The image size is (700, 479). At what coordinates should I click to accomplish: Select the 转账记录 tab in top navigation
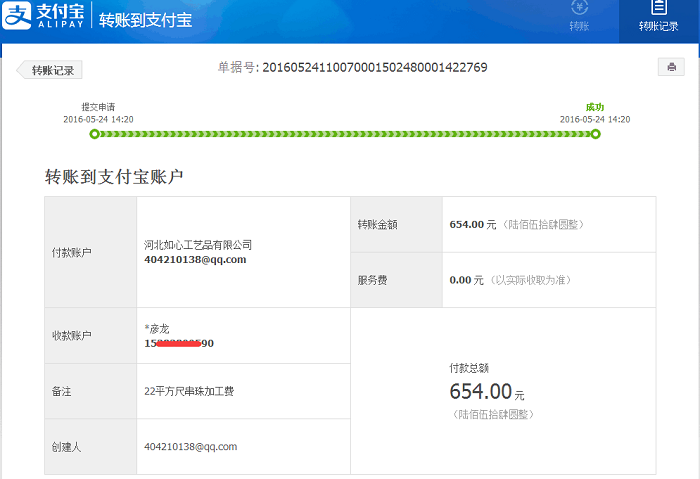tap(658, 17)
